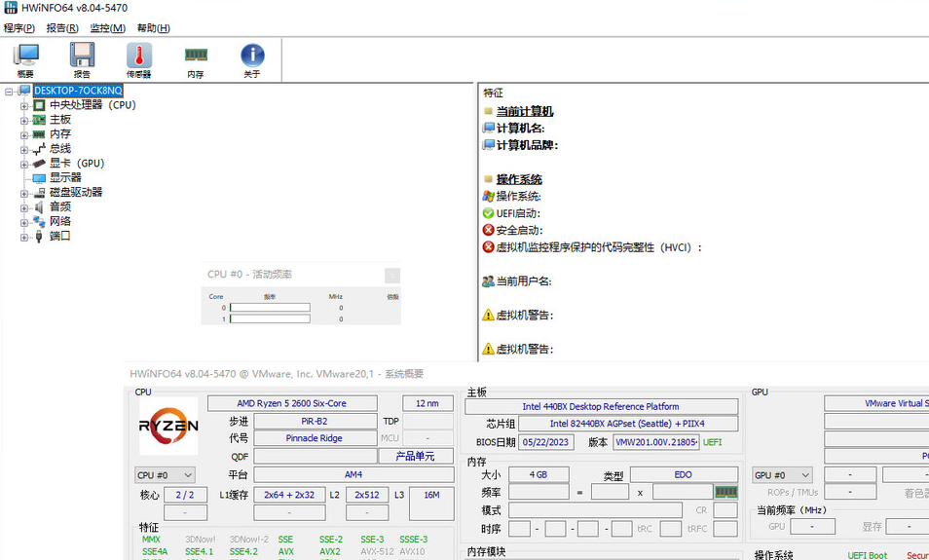The height and width of the screenshot is (560, 929).
Task: Expand the 中央处理器 (CPU) tree node
Action: 24,106
